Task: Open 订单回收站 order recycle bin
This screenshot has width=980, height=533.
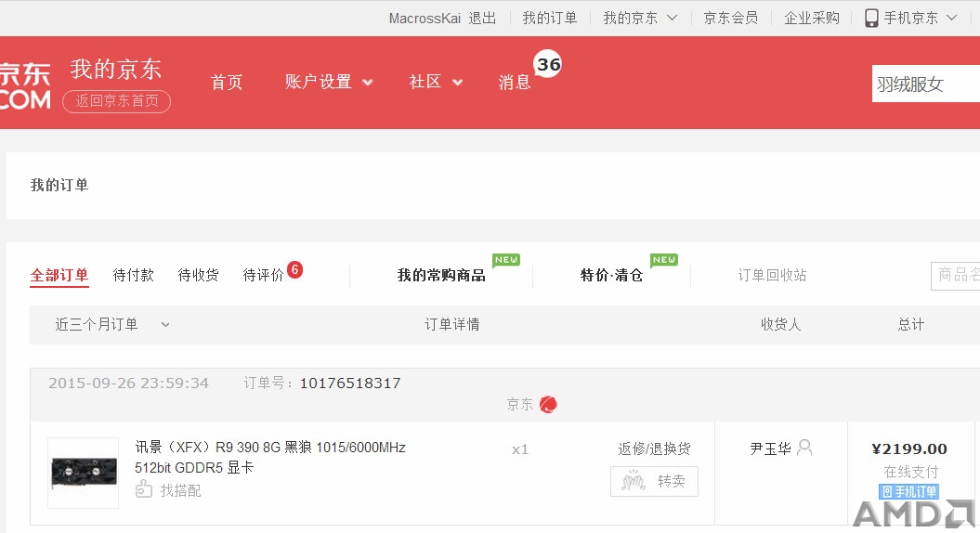Action: (772, 275)
